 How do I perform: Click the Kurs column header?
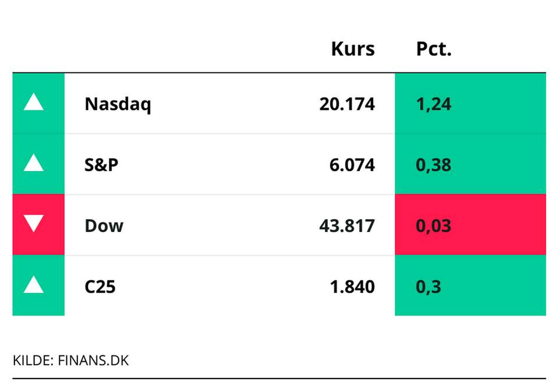tap(353, 49)
